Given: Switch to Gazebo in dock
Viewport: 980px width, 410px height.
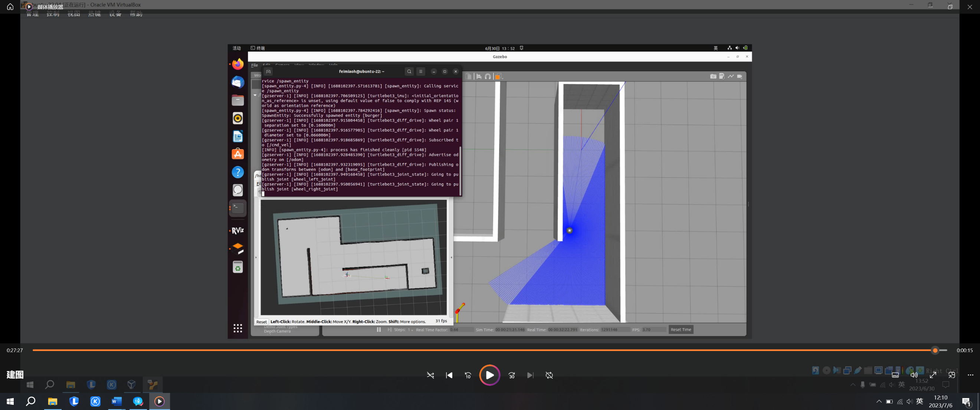Looking at the screenshot, I should coord(238,249).
